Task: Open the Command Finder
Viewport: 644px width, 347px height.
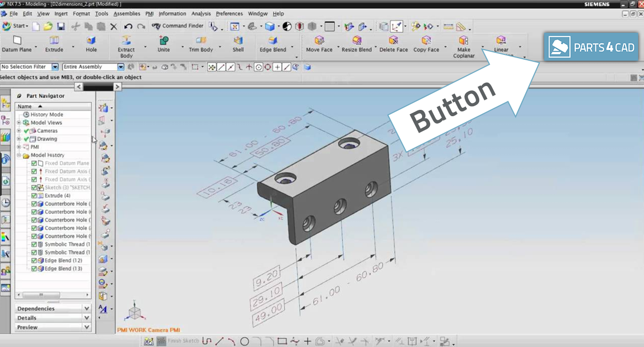Action: [x=177, y=26]
